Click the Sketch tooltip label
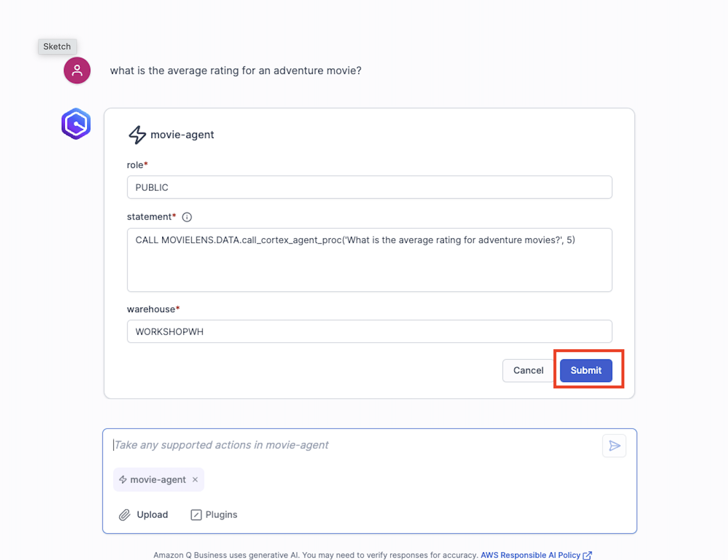 point(57,46)
